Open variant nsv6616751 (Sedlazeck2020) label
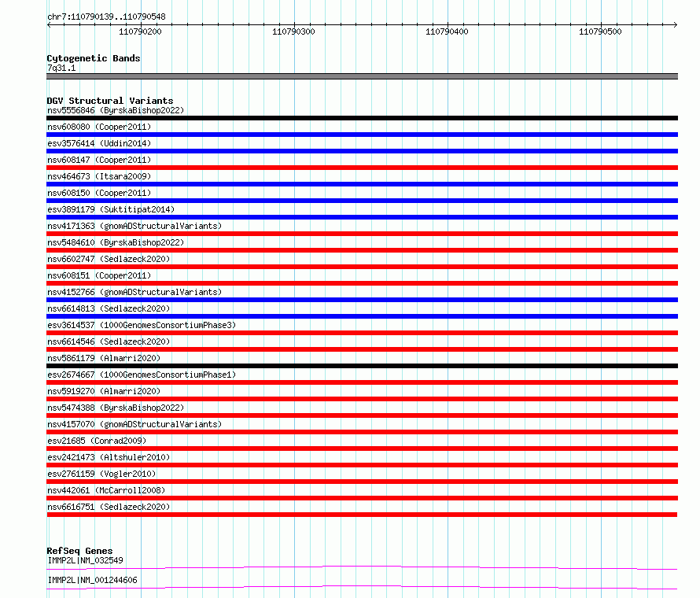This screenshot has width=700, height=598. [109, 507]
